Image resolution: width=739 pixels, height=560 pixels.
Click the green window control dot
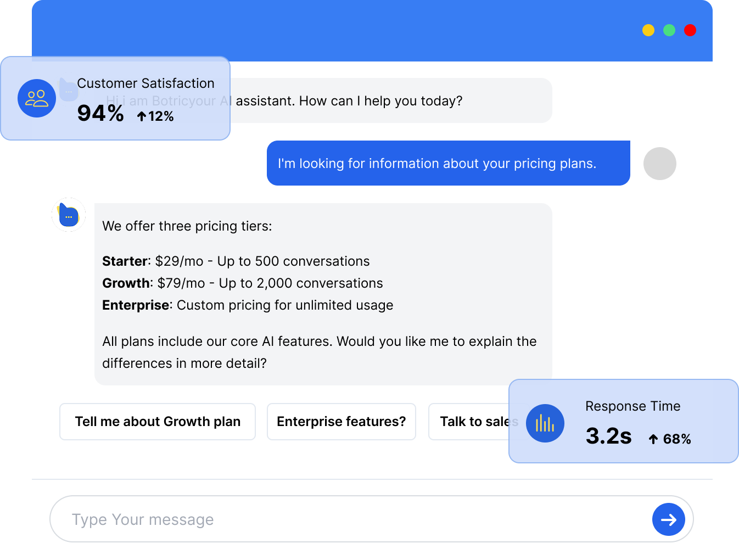click(x=669, y=30)
